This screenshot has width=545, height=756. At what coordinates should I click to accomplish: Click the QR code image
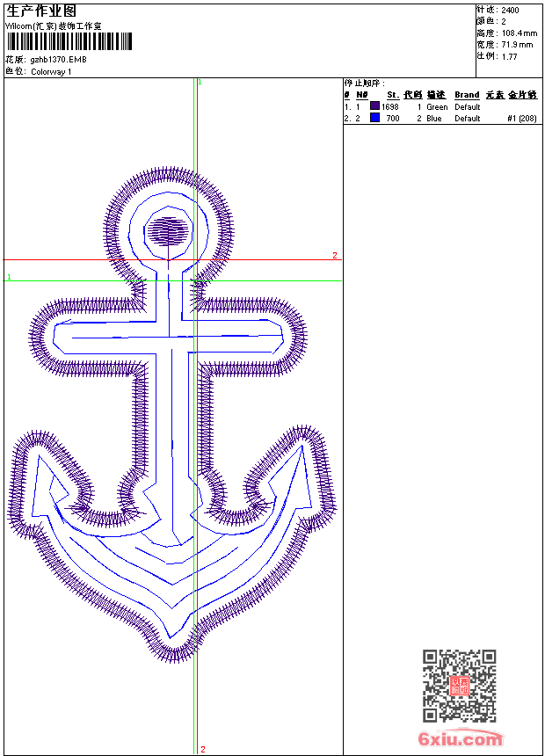coord(459,686)
